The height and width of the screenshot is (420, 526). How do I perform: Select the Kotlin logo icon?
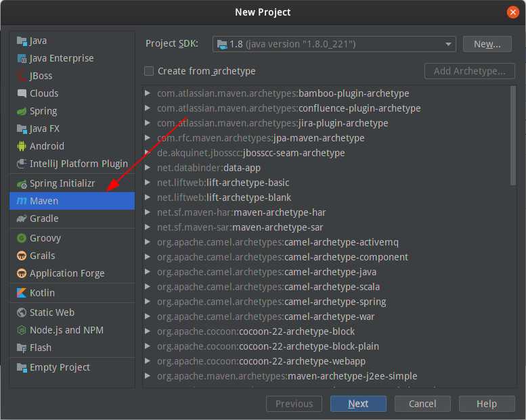(x=22, y=293)
